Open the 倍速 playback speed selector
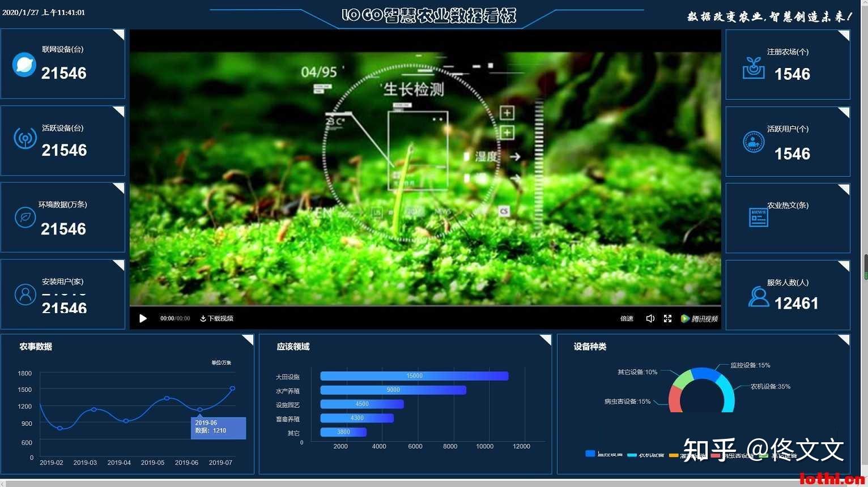 [x=627, y=318]
